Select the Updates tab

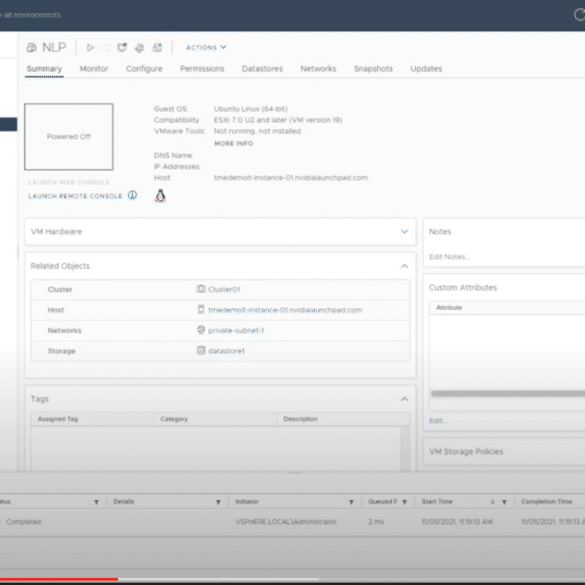426,69
